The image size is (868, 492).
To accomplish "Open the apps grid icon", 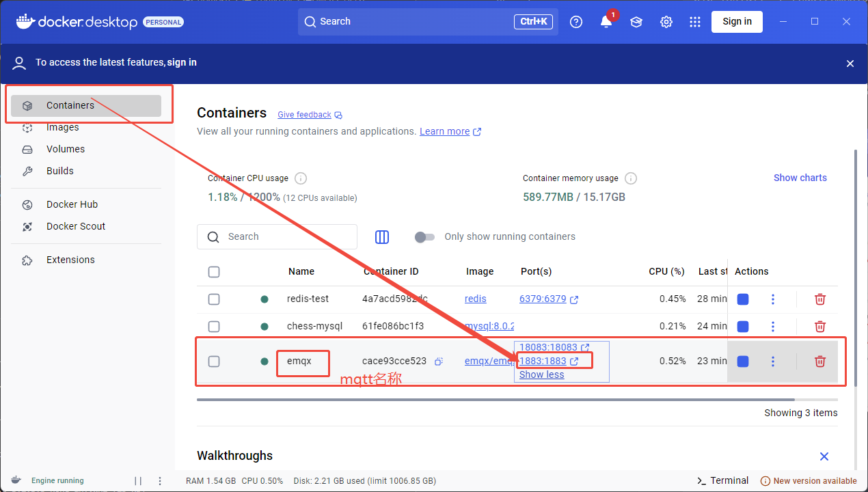I will point(695,22).
